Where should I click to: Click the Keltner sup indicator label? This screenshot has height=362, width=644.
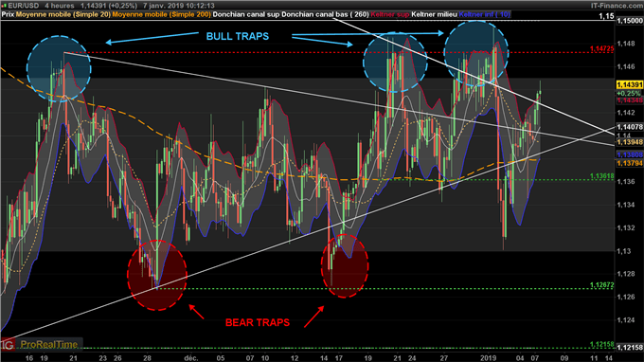(390, 14)
